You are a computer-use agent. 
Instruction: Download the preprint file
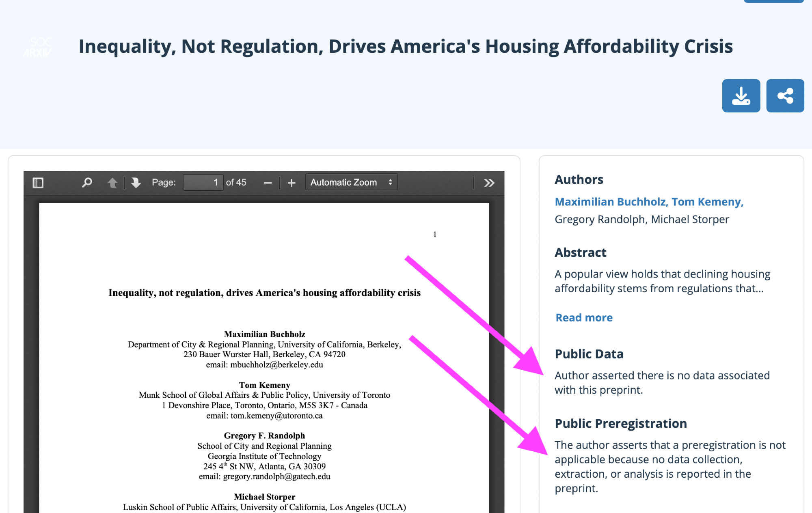pos(741,96)
